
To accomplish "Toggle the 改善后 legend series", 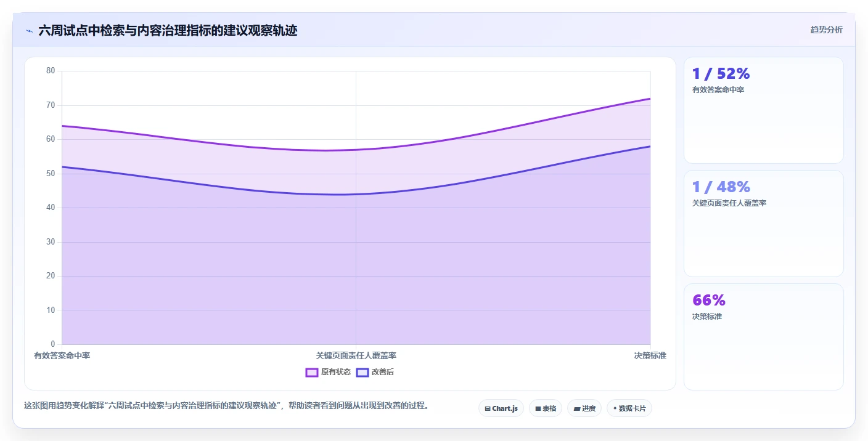I will (375, 372).
